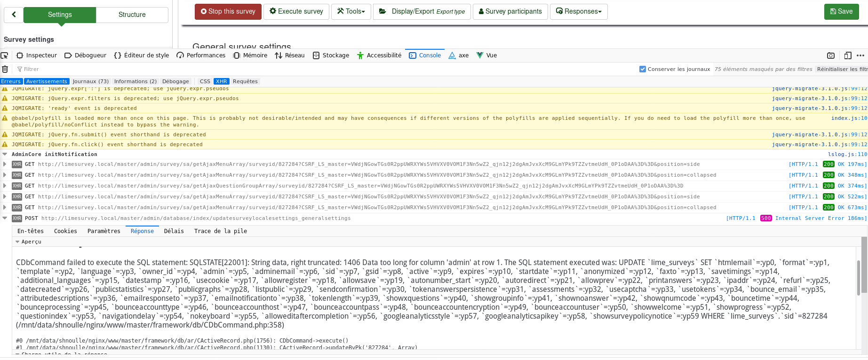Take a screenshot with the camera icon
Image resolution: width=868 pixels, height=360 pixels.
831,55
